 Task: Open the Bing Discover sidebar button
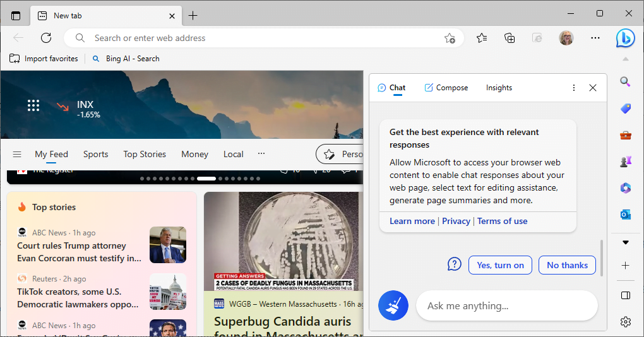click(625, 38)
